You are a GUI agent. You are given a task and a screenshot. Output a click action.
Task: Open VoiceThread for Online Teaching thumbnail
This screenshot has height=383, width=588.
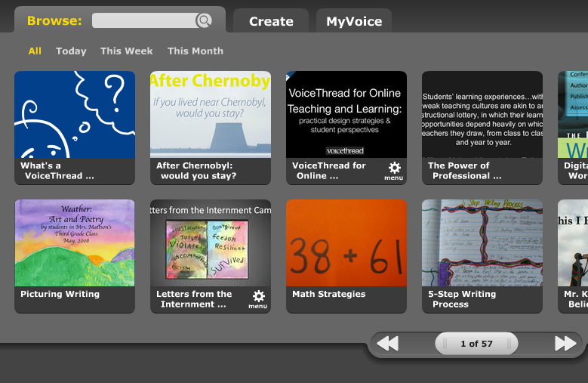346,114
